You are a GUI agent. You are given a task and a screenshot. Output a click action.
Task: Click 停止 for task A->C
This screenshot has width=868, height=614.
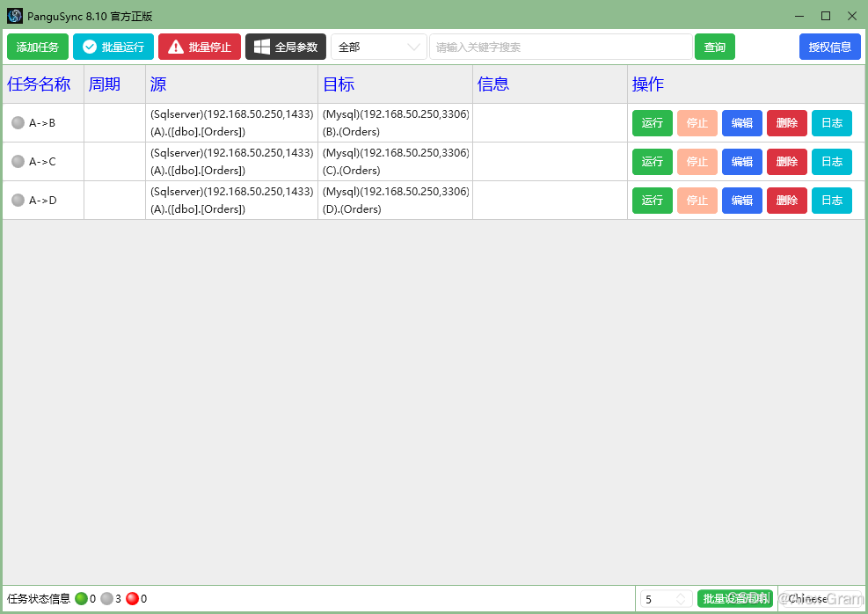point(697,162)
